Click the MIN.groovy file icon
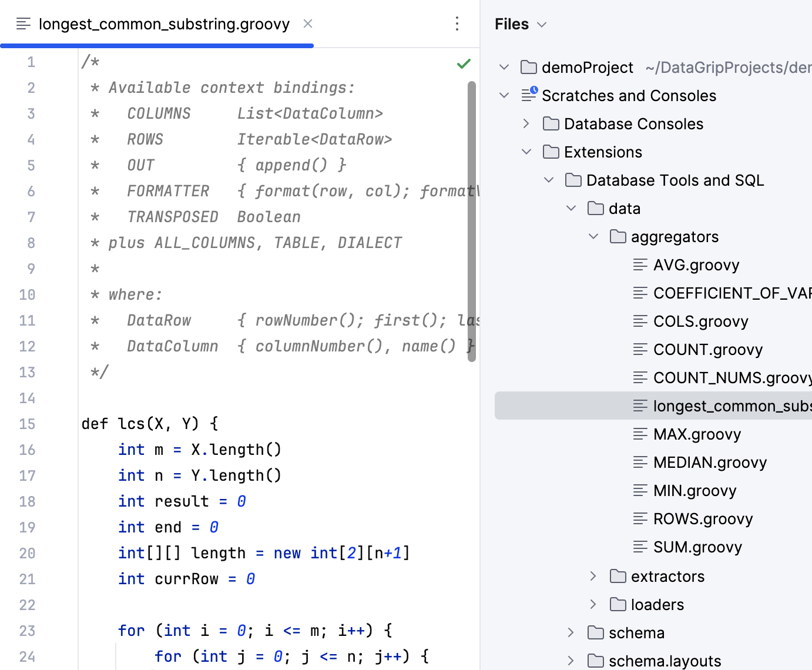812x670 pixels. point(640,490)
